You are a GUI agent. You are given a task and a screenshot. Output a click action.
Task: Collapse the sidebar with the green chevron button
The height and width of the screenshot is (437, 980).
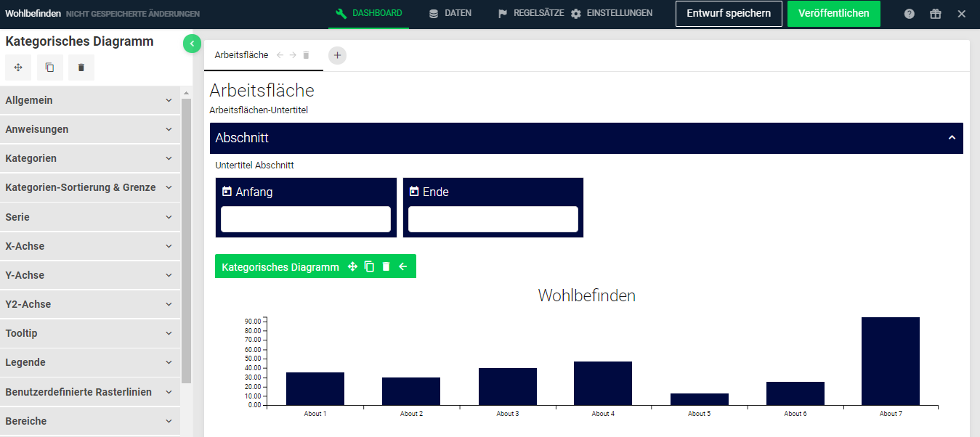(x=192, y=44)
